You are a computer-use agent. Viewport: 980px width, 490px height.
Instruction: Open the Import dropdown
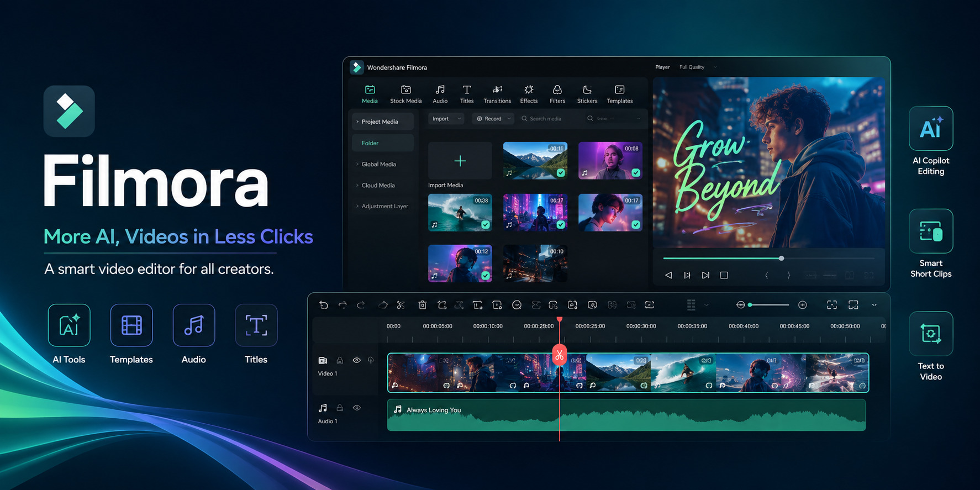pyautogui.click(x=447, y=119)
